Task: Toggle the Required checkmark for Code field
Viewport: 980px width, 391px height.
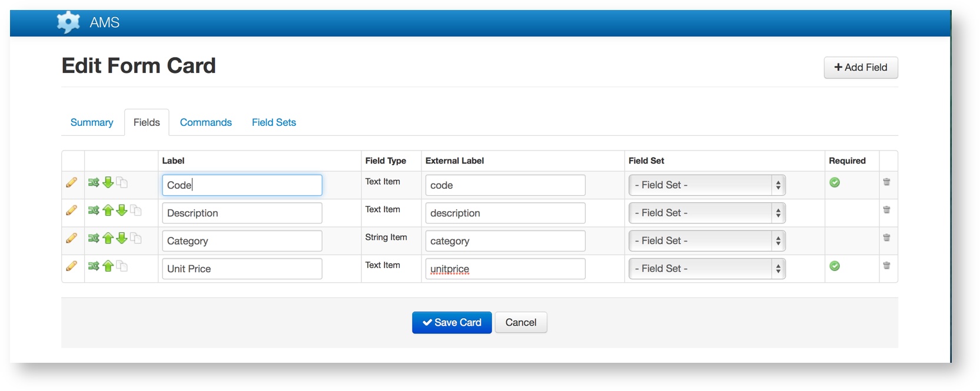Action: (x=835, y=183)
